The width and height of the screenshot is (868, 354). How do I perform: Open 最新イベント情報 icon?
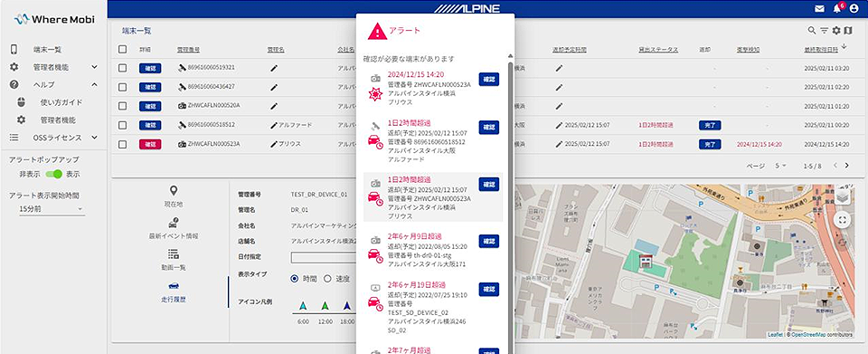[174, 223]
